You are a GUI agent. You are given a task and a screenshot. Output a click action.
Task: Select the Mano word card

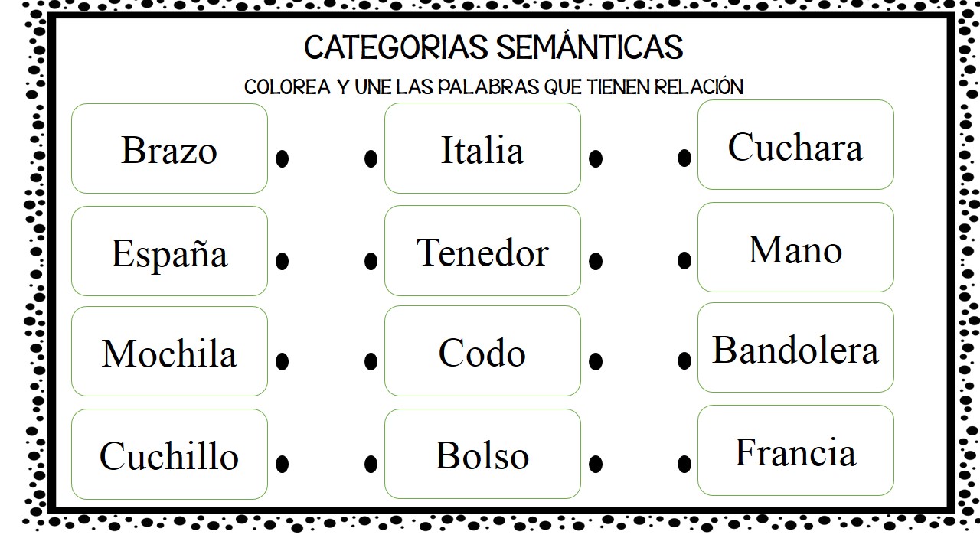(795, 247)
